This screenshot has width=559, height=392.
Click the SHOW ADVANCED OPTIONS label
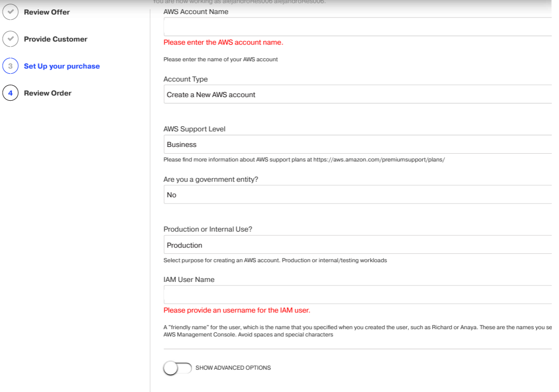[233, 368]
